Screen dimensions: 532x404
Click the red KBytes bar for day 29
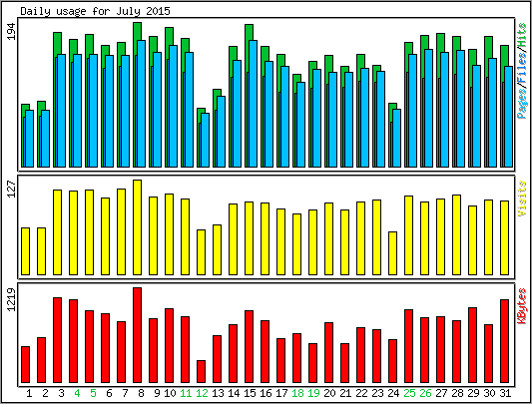[472, 345]
